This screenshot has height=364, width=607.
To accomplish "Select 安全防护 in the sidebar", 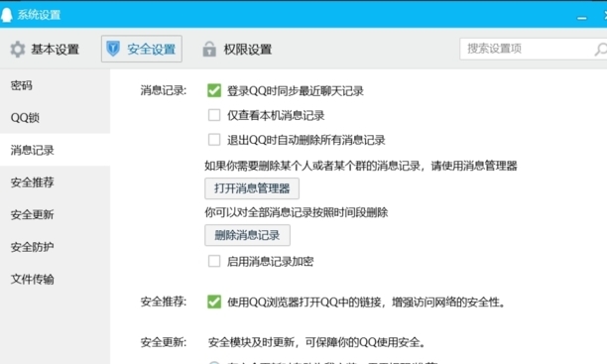I will point(55,246).
